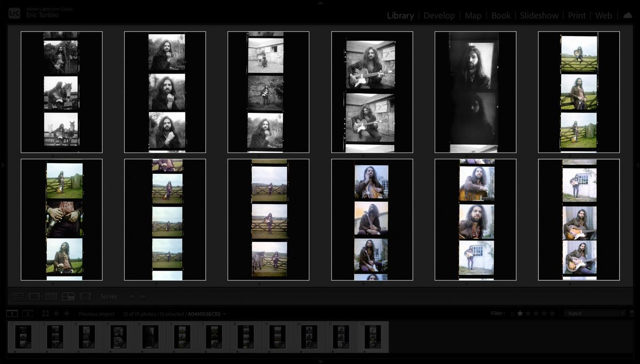
Task: Select filmstrip thumbnail number 8
Action: (246, 337)
